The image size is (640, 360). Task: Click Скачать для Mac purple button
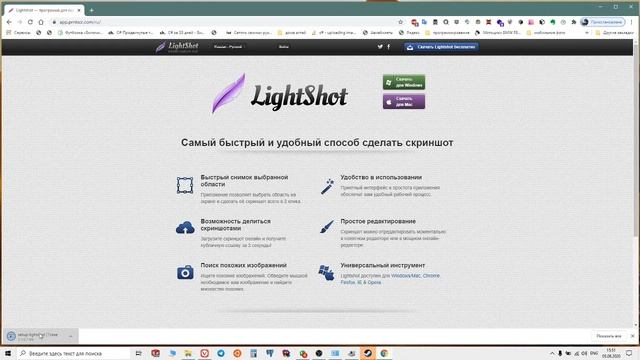tap(404, 101)
